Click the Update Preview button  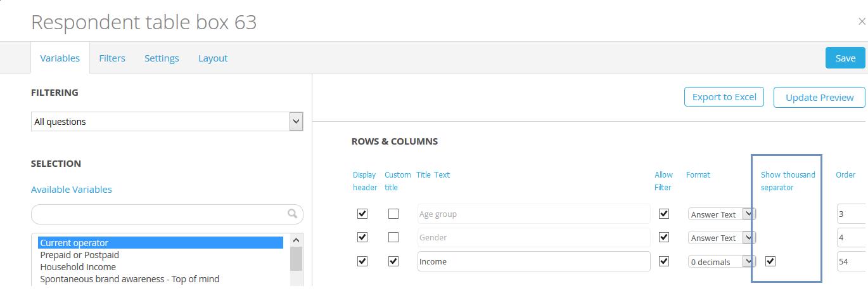pyautogui.click(x=820, y=97)
